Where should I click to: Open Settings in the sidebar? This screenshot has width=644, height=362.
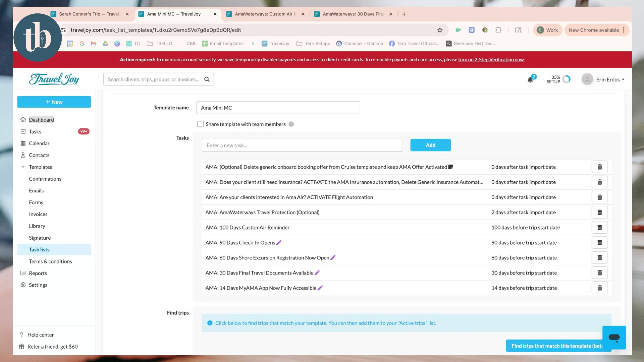tap(38, 285)
